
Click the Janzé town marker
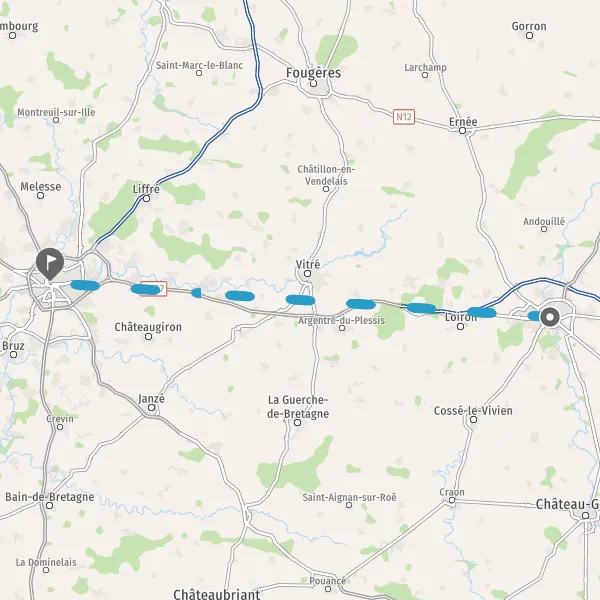tap(152, 408)
